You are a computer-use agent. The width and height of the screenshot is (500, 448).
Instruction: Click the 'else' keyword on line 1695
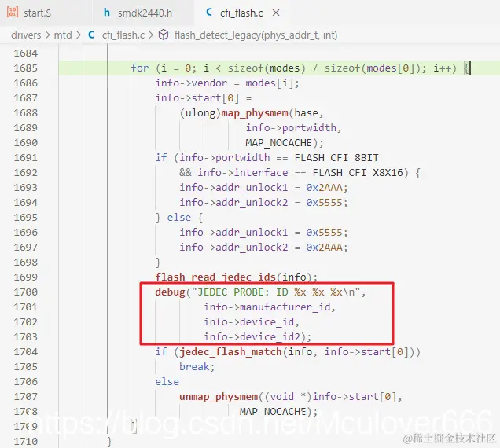[x=179, y=218]
